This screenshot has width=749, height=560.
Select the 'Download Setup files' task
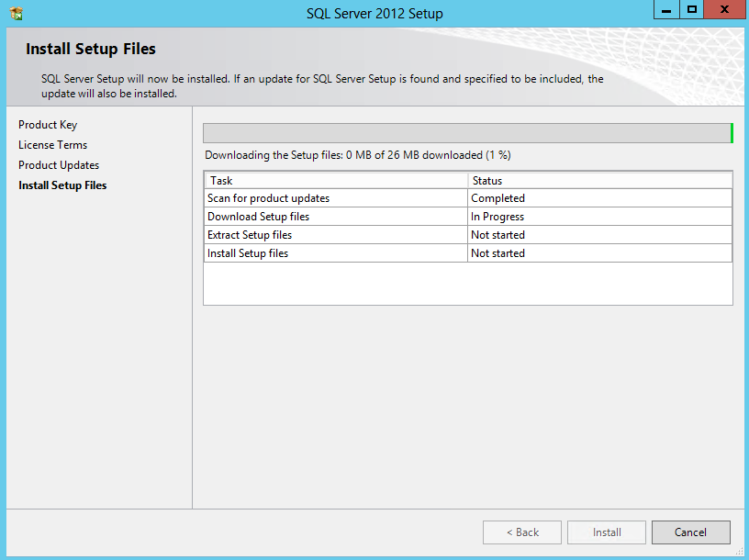pos(336,217)
